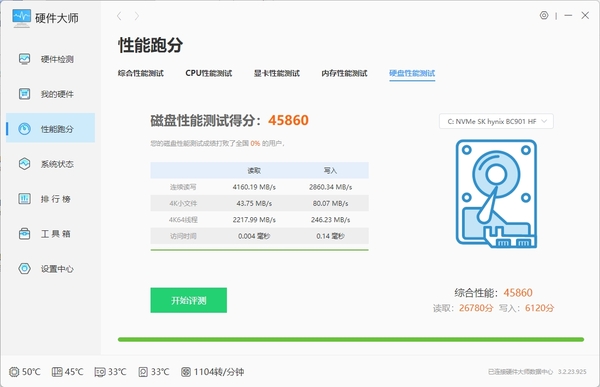
Task: Click the hard disk 33°C indicator
Action: 154,372
